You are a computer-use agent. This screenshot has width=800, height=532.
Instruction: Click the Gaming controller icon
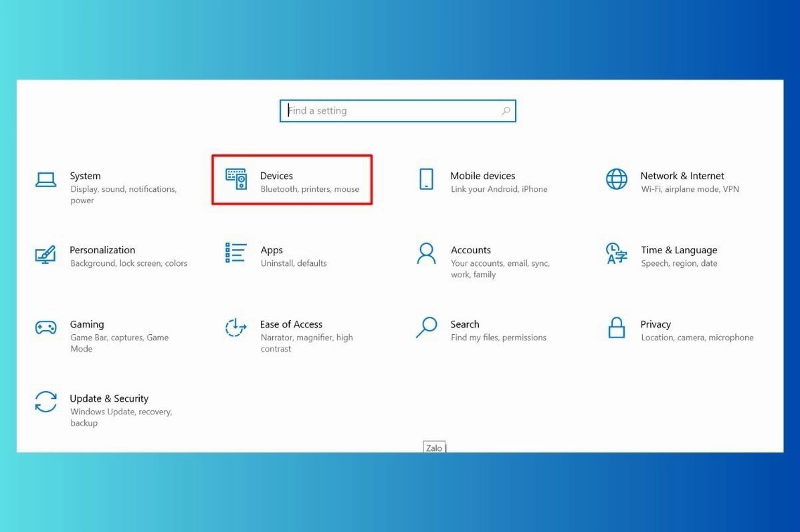click(x=45, y=327)
